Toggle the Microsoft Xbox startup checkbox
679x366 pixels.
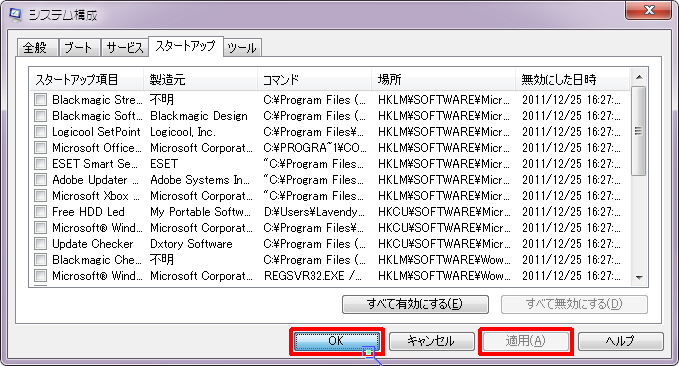pos(41,196)
